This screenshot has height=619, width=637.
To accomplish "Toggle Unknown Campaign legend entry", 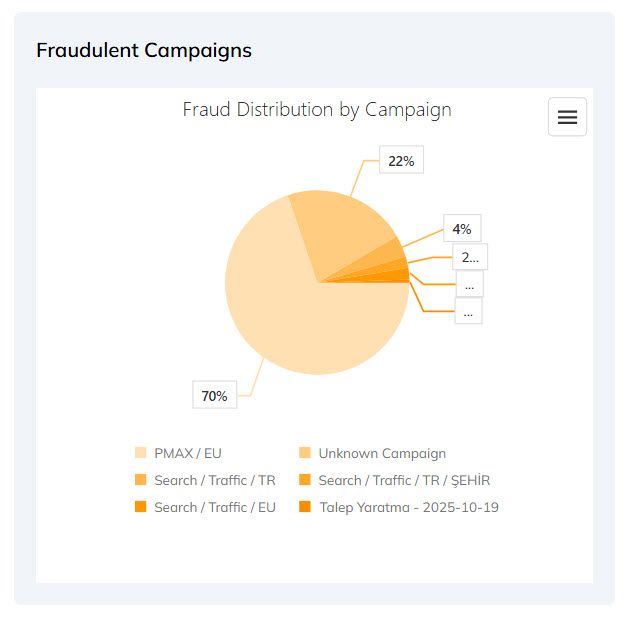I will [x=381, y=453].
